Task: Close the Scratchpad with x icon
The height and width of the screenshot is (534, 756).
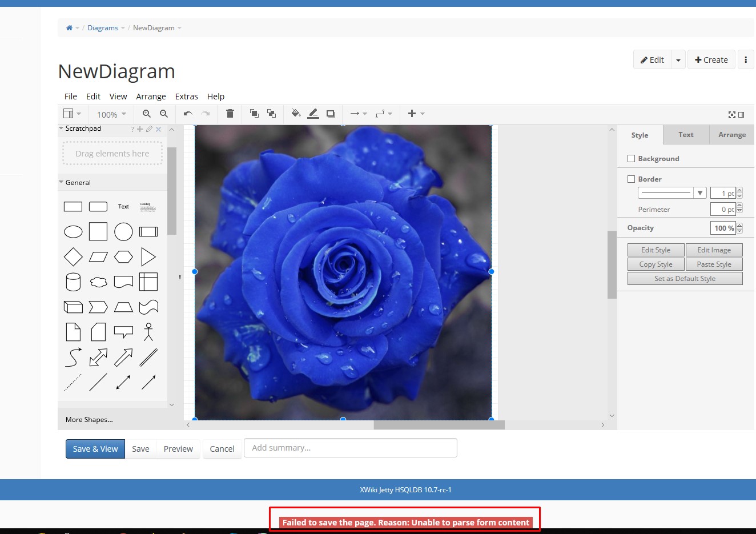Action: tap(159, 130)
